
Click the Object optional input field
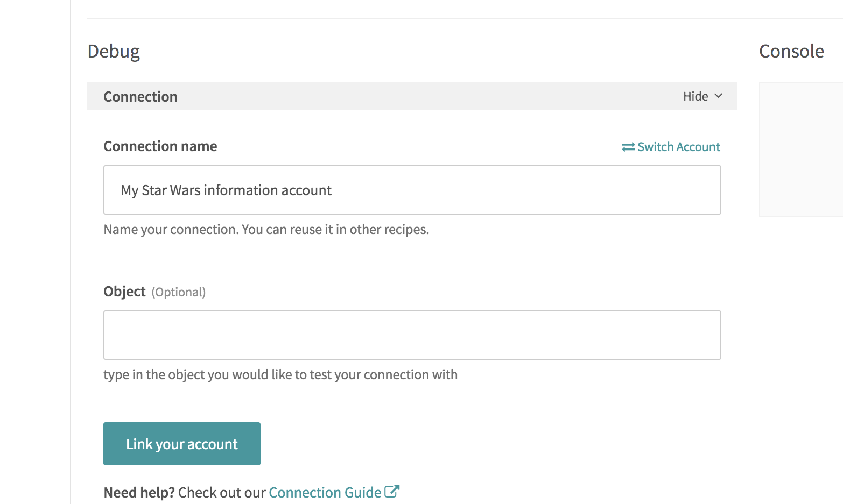click(x=412, y=335)
